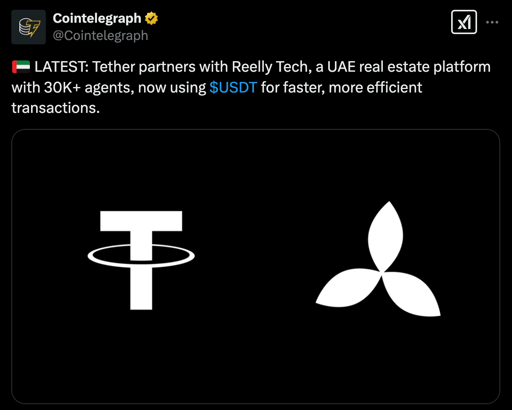Visit the @Cointelegraph handle link
Image resolution: width=512 pixels, height=410 pixels.
(x=100, y=36)
